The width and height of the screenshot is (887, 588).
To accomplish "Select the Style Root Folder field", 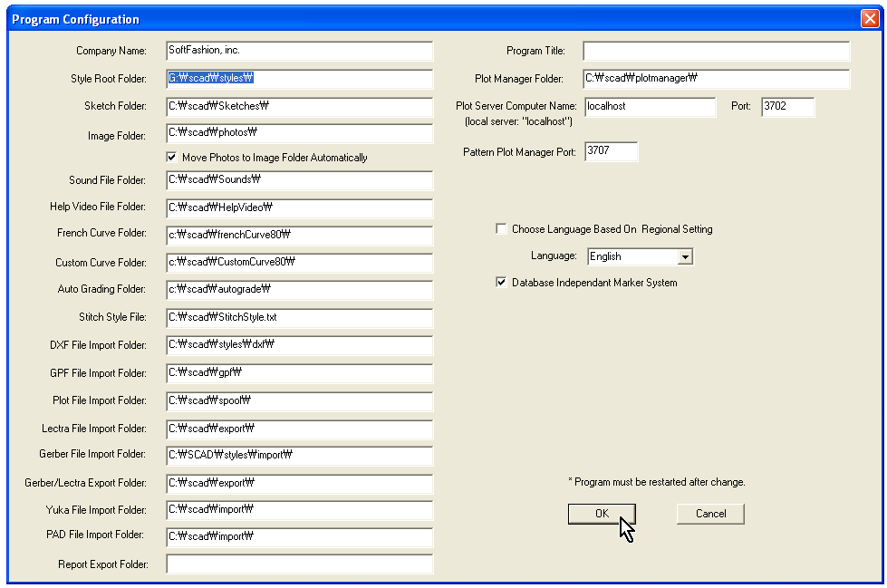I will click(x=300, y=79).
